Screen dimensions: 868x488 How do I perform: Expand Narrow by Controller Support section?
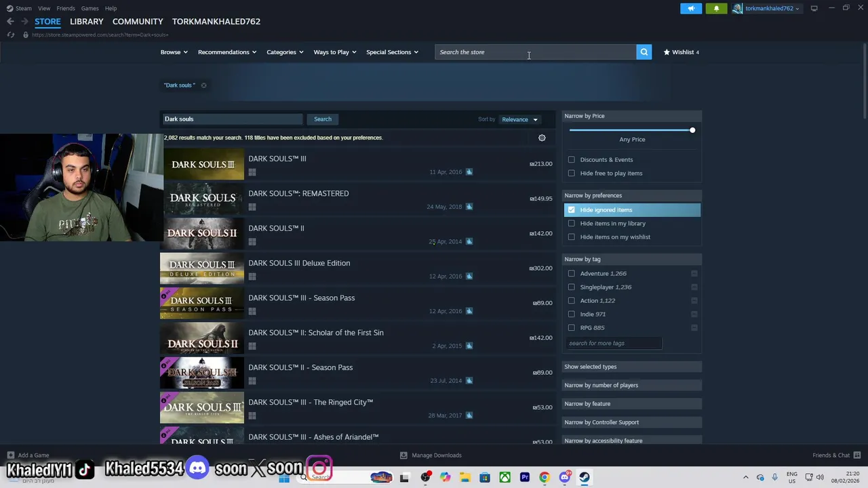tap(632, 422)
